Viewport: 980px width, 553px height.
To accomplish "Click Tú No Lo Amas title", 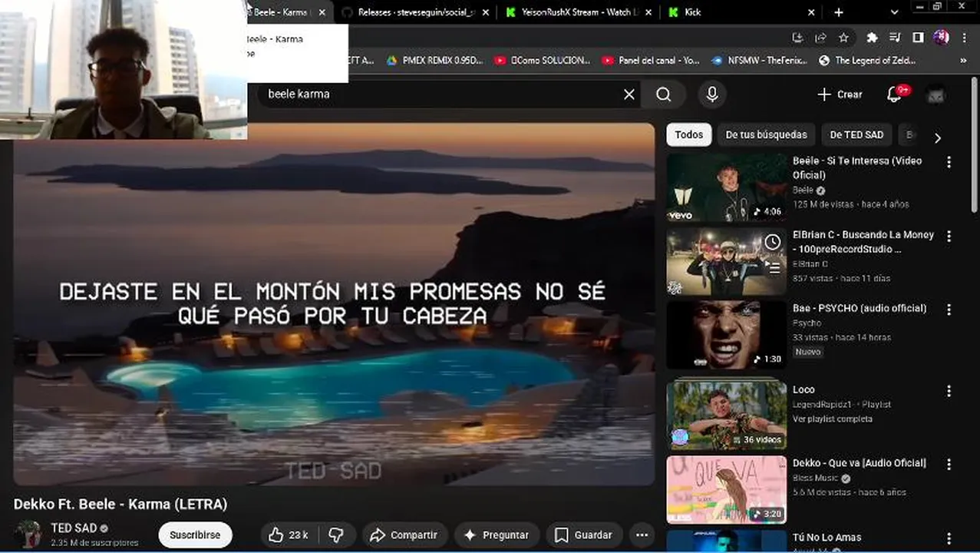I will click(x=827, y=538).
